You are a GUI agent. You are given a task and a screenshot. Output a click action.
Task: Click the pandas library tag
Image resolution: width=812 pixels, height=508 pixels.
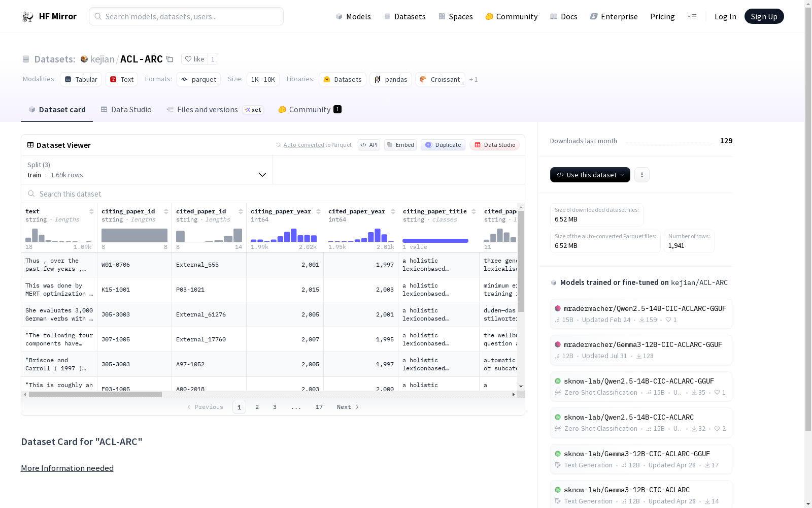pyautogui.click(x=391, y=79)
